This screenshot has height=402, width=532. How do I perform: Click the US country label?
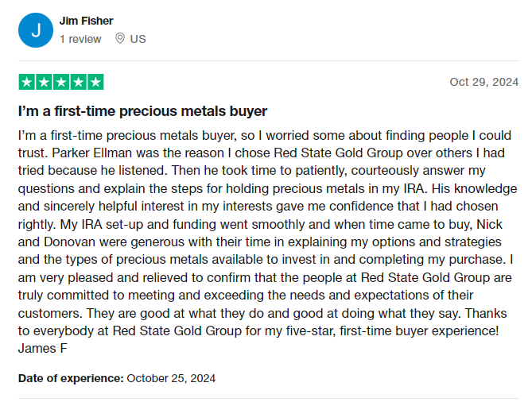click(x=138, y=39)
